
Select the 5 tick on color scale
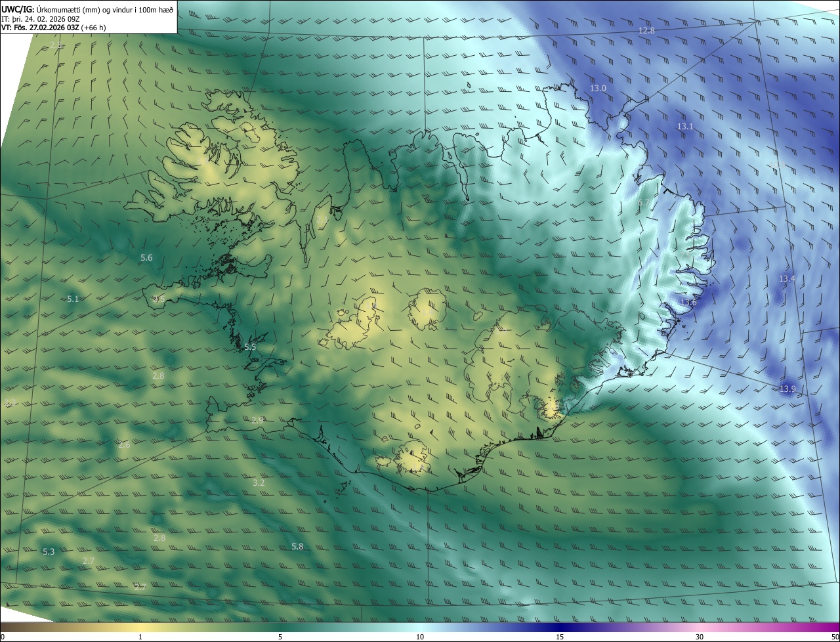[280, 637]
